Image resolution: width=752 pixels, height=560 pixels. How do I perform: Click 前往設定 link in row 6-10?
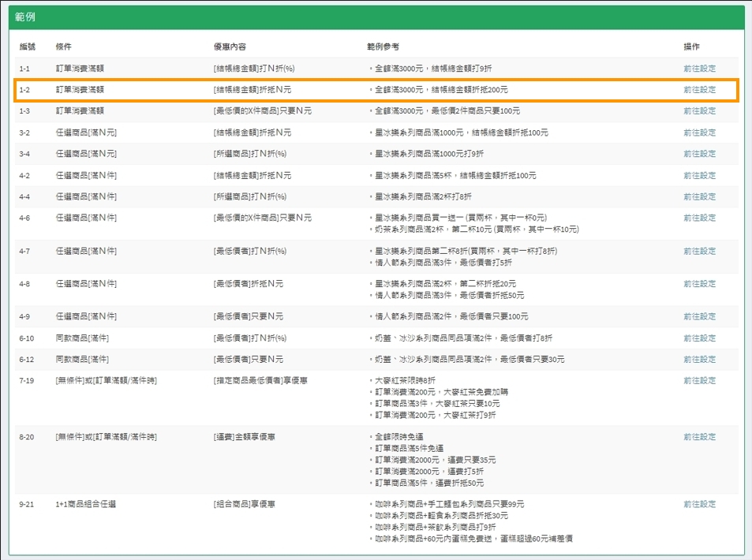[699, 338]
